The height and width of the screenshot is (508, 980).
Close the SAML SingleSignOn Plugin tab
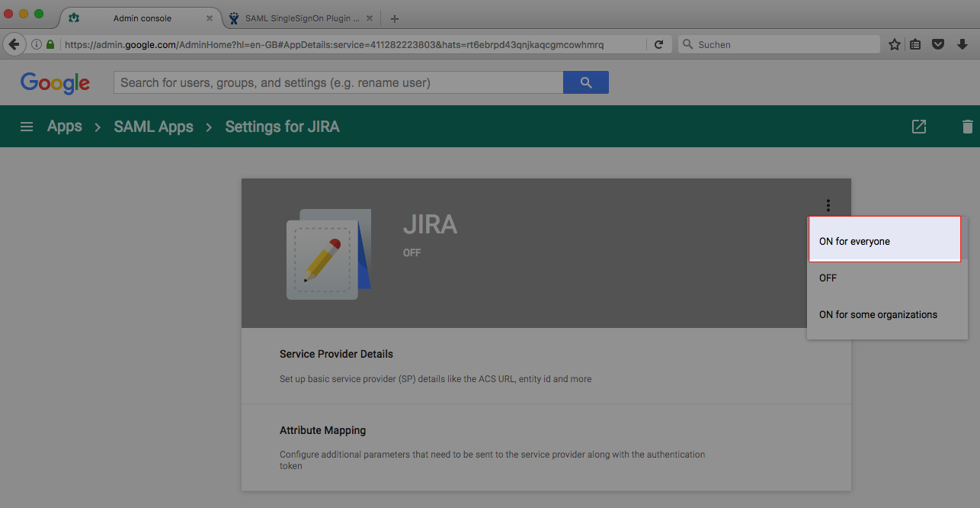pos(370,18)
